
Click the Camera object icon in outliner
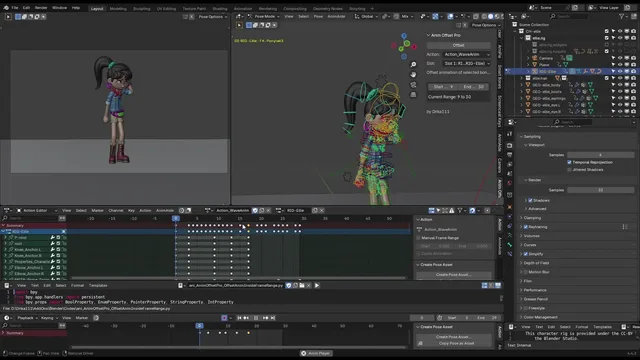(535, 58)
